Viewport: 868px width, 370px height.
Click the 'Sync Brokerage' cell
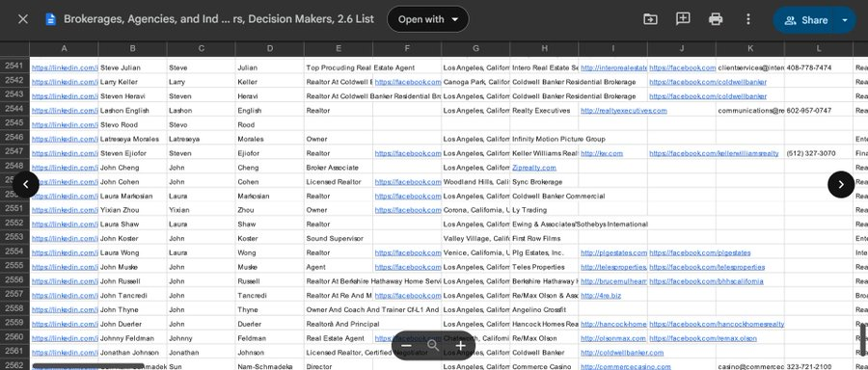tap(544, 182)
